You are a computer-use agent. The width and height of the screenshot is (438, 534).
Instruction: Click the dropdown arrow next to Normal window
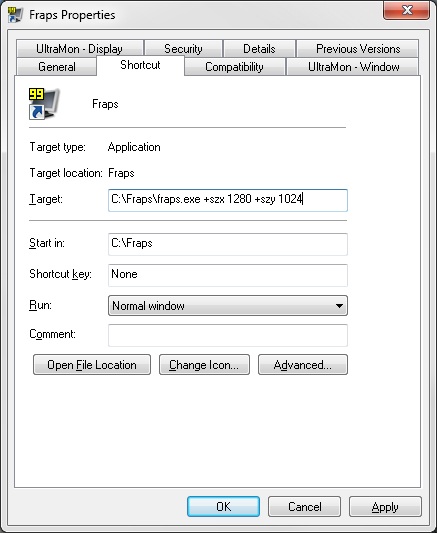point(339,306)
